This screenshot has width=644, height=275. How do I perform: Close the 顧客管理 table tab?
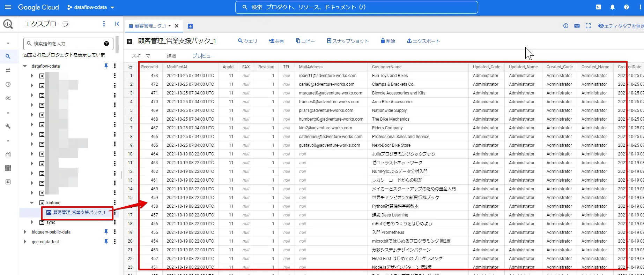pos(177,26)
